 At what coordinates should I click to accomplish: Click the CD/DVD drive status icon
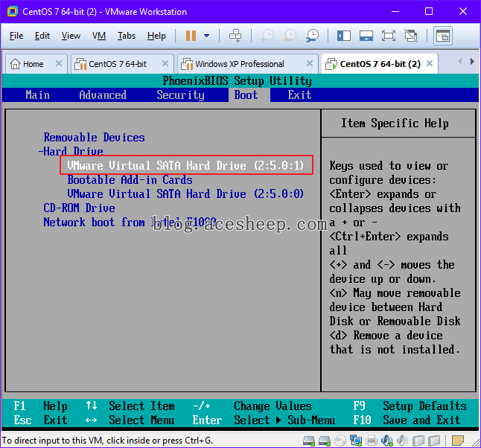click(x=340, y=441)
